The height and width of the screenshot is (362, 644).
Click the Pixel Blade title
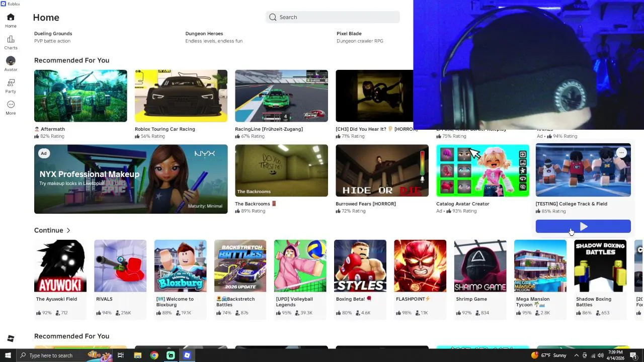click(x=349, y=34)
